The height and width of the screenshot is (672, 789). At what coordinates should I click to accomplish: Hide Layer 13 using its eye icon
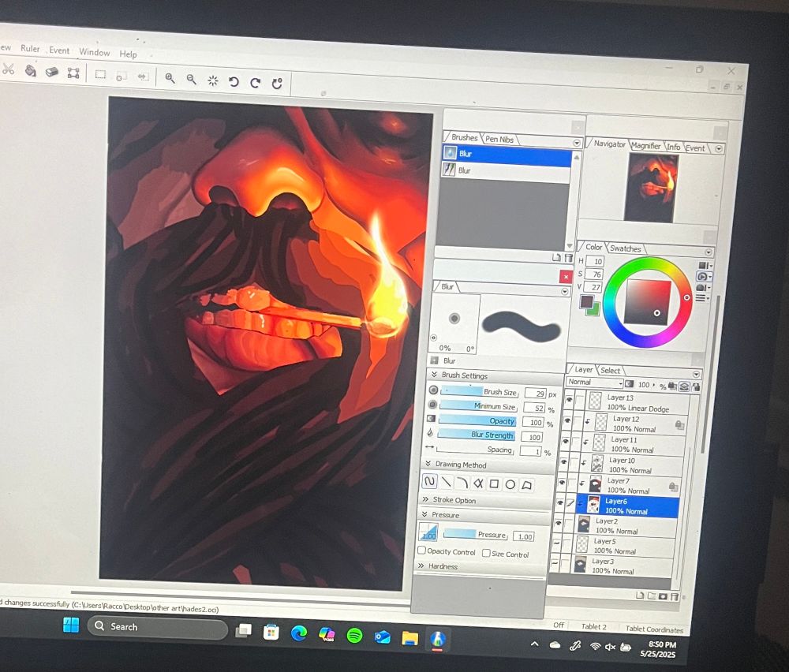[569, 400]
